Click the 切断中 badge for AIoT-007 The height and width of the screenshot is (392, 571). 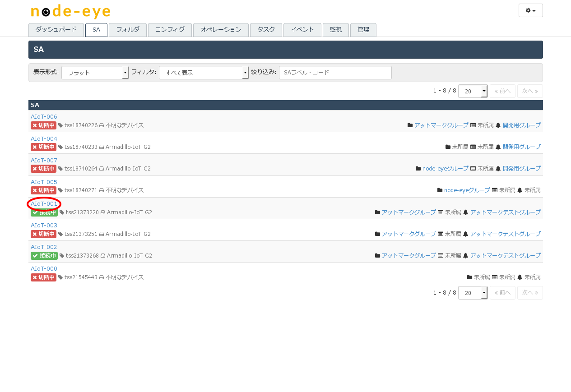[43, 169]
